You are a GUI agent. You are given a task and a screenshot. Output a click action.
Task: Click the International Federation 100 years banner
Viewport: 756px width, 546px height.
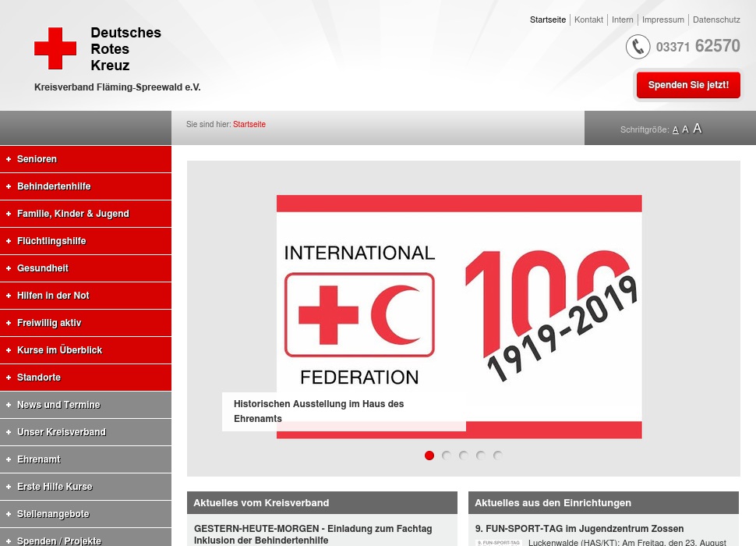coord(459,316)
